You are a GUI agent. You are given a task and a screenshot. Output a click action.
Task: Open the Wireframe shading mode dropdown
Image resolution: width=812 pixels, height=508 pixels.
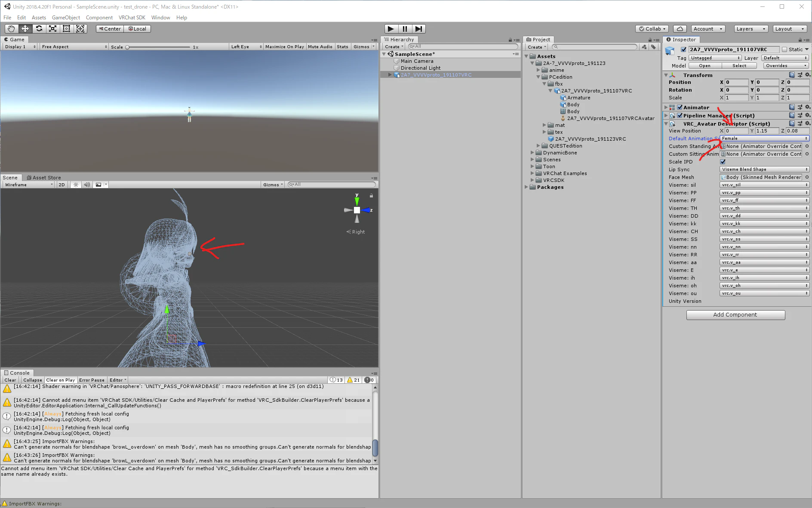tap(28, 185)
